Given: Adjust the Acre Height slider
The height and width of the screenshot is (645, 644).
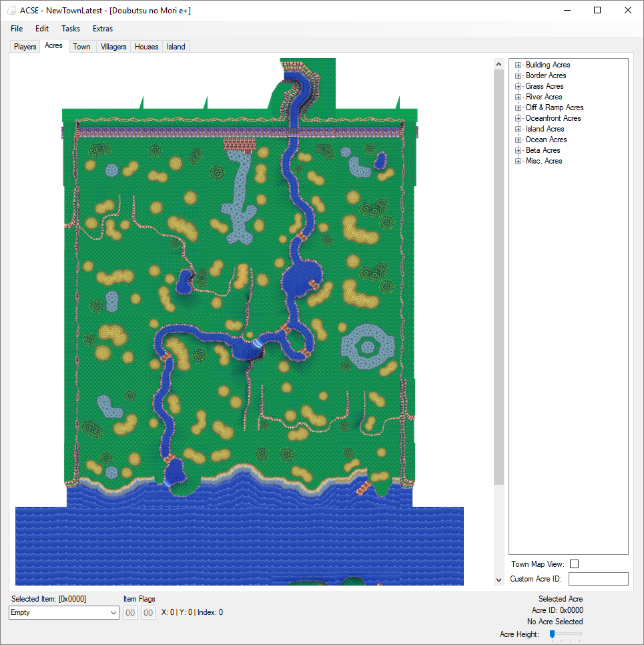Looking at the screenshot, I should coord(553,634).
